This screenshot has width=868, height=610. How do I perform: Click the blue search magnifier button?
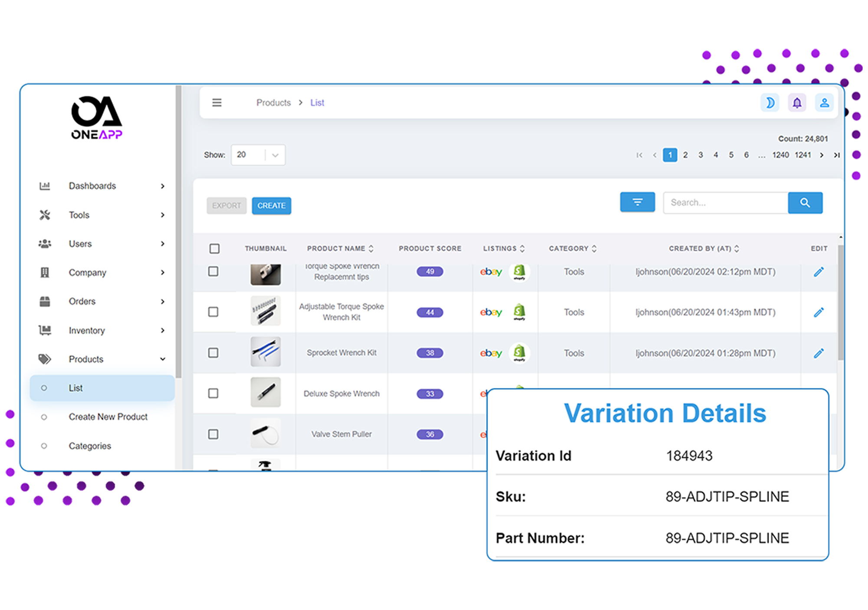coord(805,203)
